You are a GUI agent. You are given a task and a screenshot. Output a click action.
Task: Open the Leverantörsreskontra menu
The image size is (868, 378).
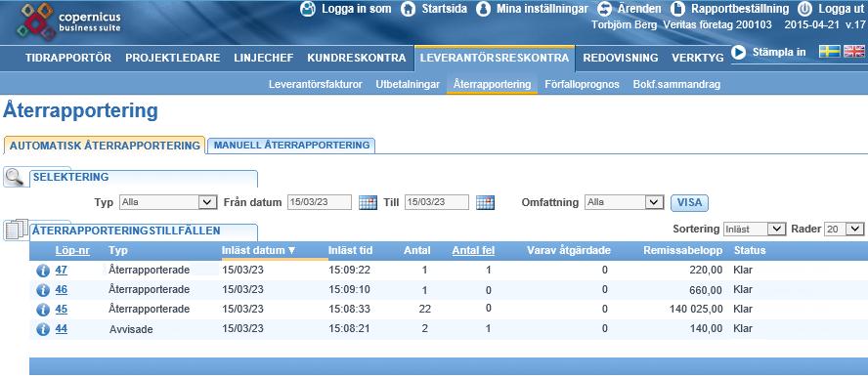tap(495, 58)
